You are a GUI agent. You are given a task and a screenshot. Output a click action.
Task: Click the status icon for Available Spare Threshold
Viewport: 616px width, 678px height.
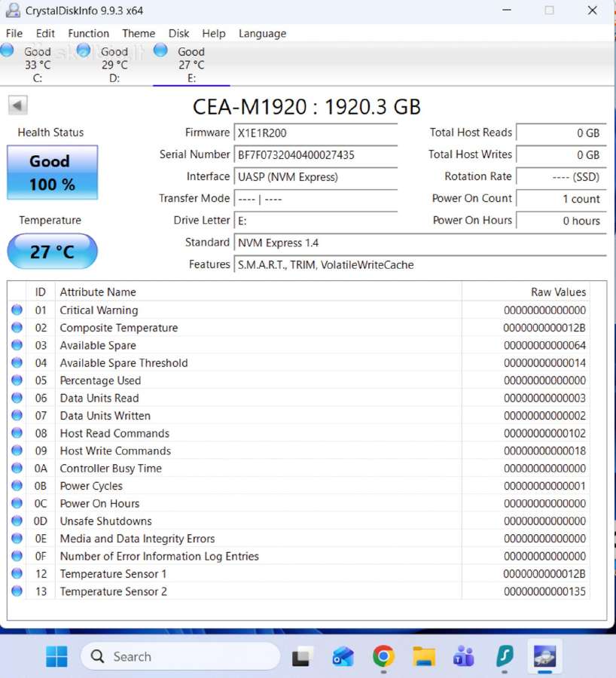coord(17,362)
